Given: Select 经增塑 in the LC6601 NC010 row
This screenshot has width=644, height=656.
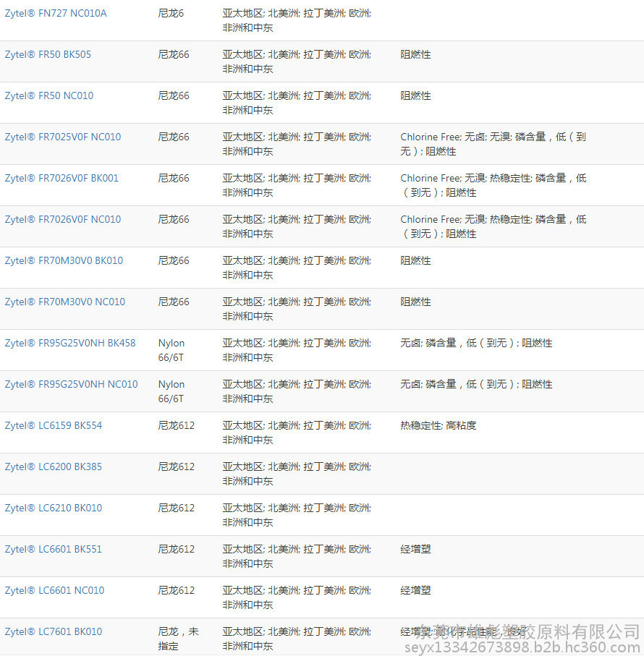Looking at the screenshot, I should coord(415,590).
